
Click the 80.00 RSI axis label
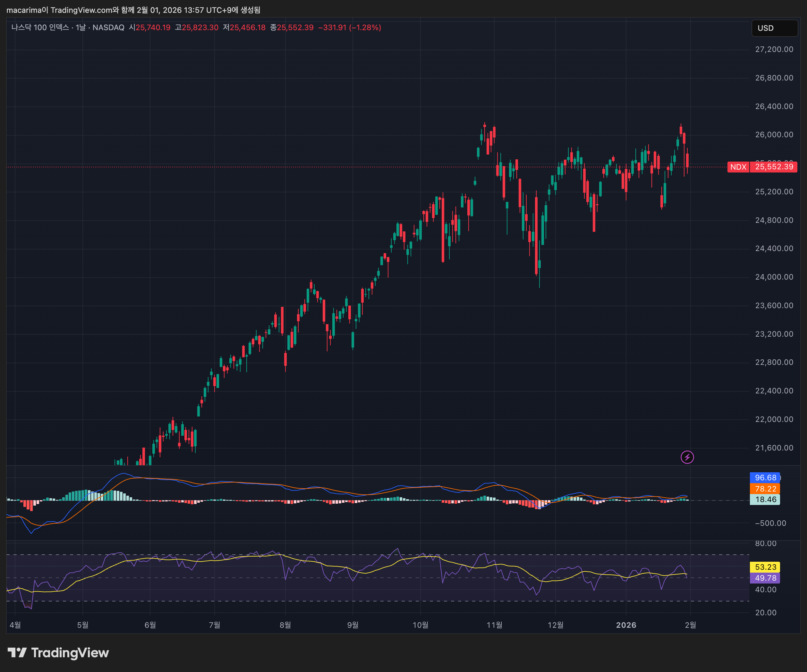(x=766, y=543)
